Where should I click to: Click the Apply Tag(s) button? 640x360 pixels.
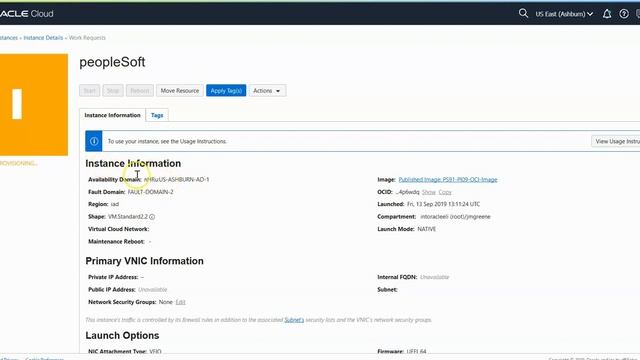(x=226, y=91)
